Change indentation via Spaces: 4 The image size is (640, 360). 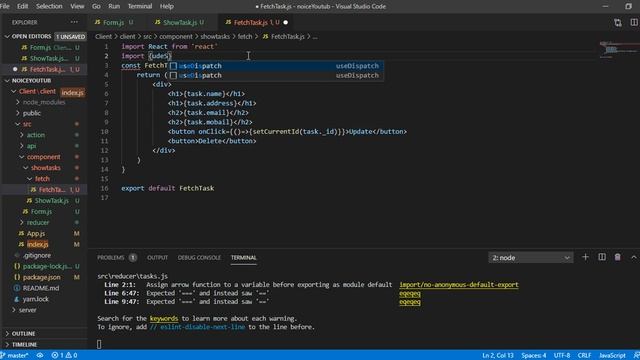click(x=533, y=355)
